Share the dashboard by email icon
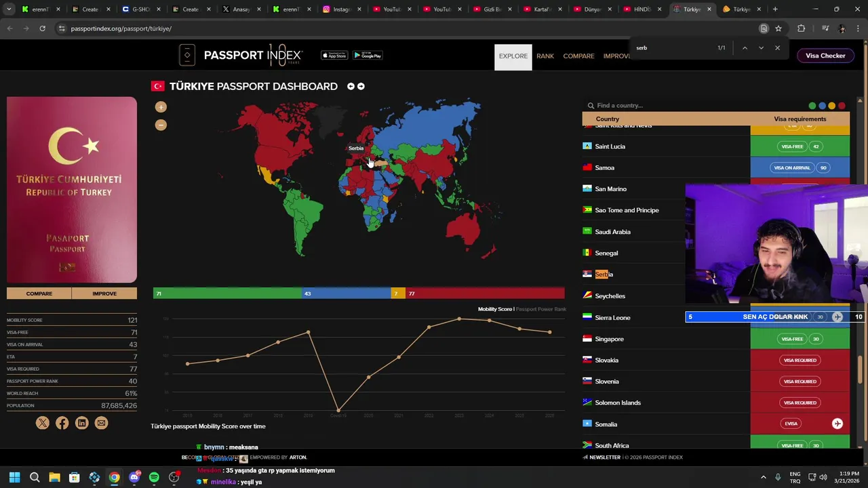 point(102,423)
